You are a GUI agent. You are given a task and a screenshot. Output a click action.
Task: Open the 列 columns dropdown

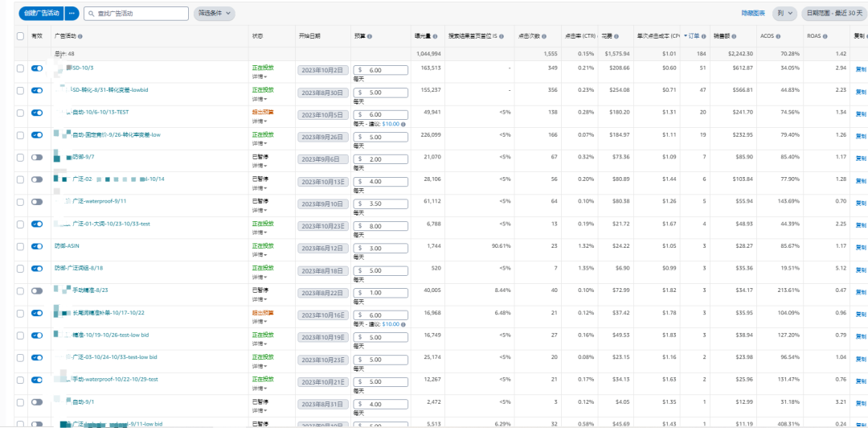(x=784, y=14)
